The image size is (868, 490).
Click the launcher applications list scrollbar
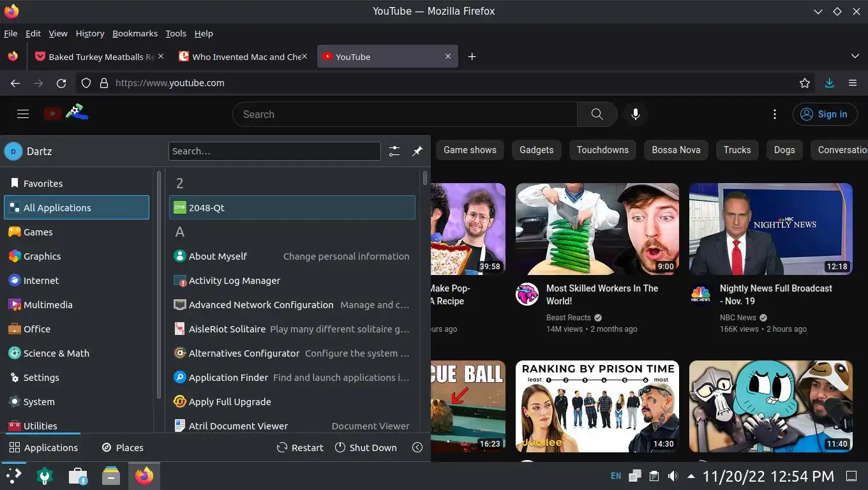point(425,178)
